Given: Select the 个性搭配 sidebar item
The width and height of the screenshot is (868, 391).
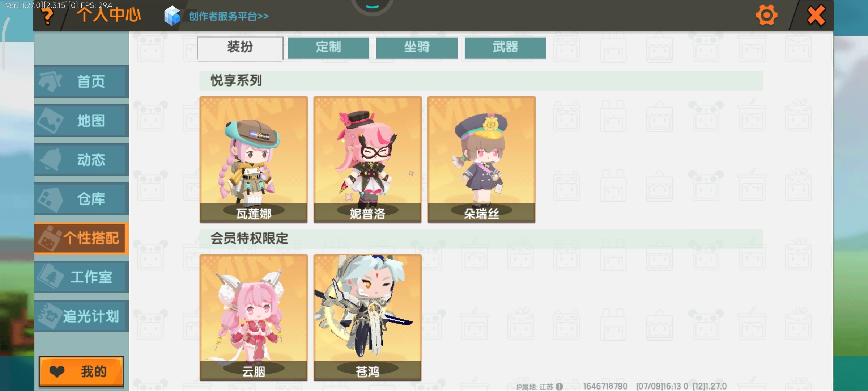Looking at the screenshot, I should point(82,238).
